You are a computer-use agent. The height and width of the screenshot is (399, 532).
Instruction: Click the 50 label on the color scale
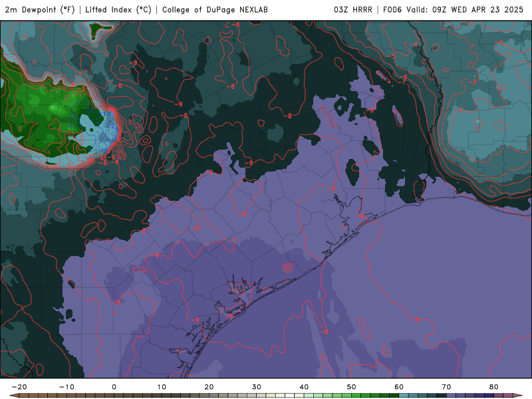pyautogui.click(x=352, y=387)
